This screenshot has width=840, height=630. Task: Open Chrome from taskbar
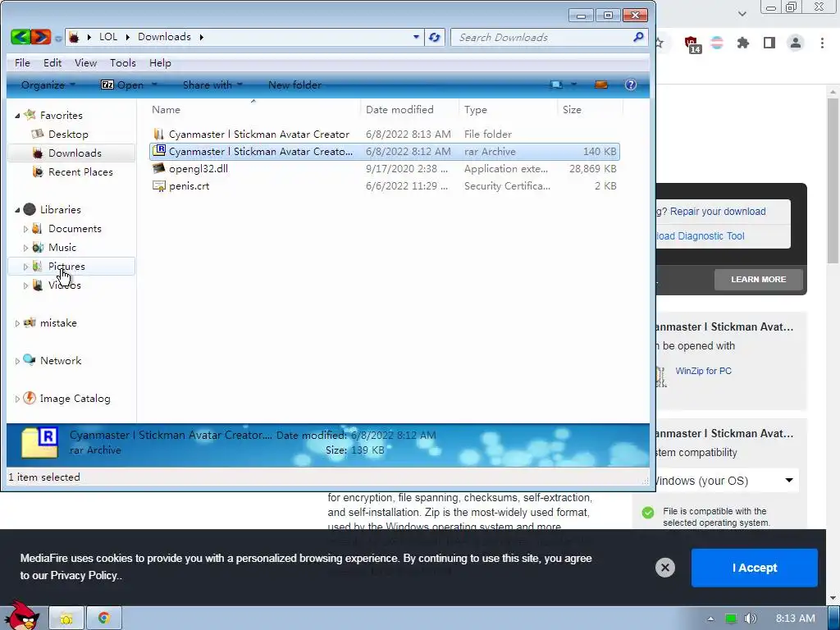pyautogui.click(x=104, y=619)
